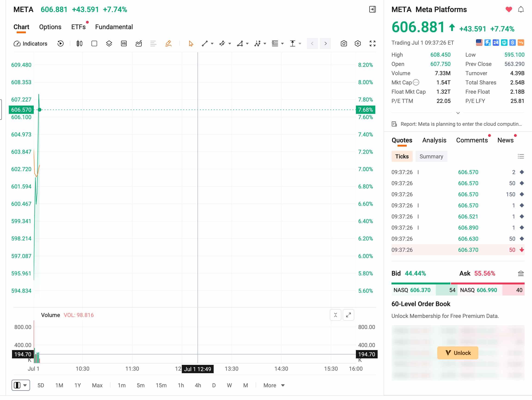Expand the trend line tool dropdown

212,43
